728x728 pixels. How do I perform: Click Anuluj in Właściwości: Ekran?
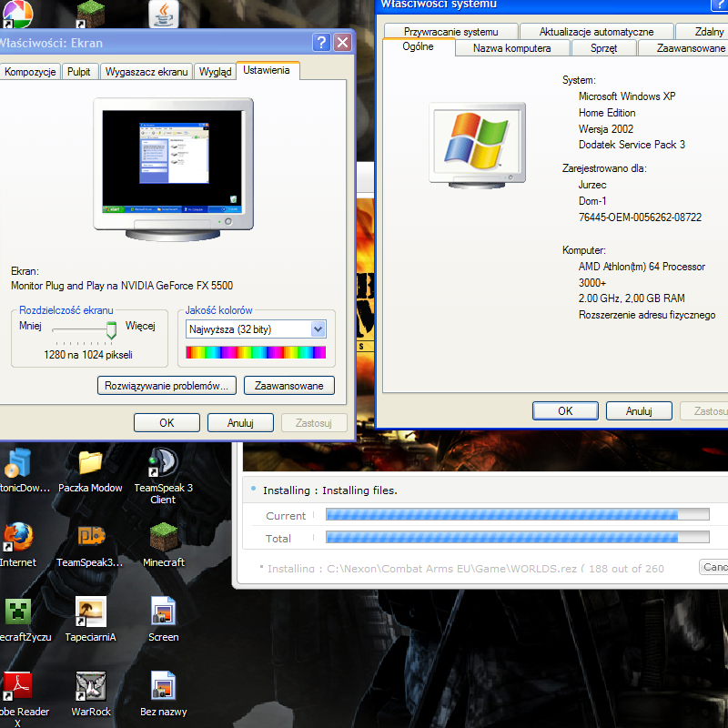(240, 422)
